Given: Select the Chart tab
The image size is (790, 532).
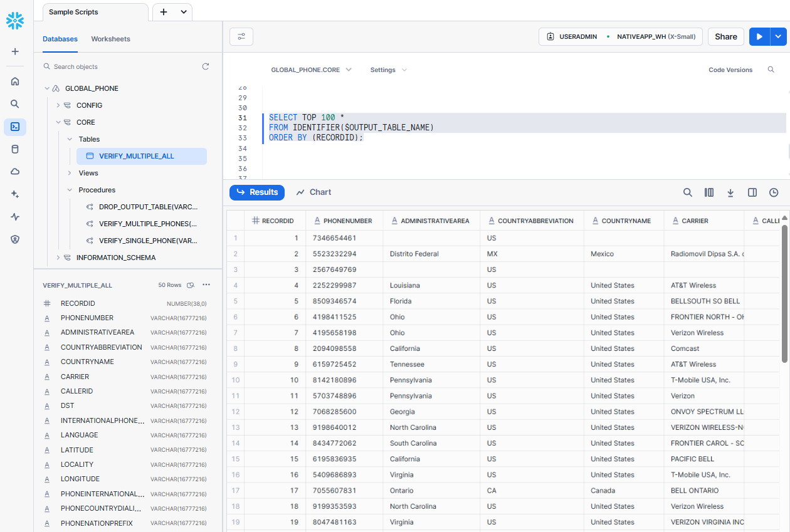Looking at the screenshot, I should (313, 192).
